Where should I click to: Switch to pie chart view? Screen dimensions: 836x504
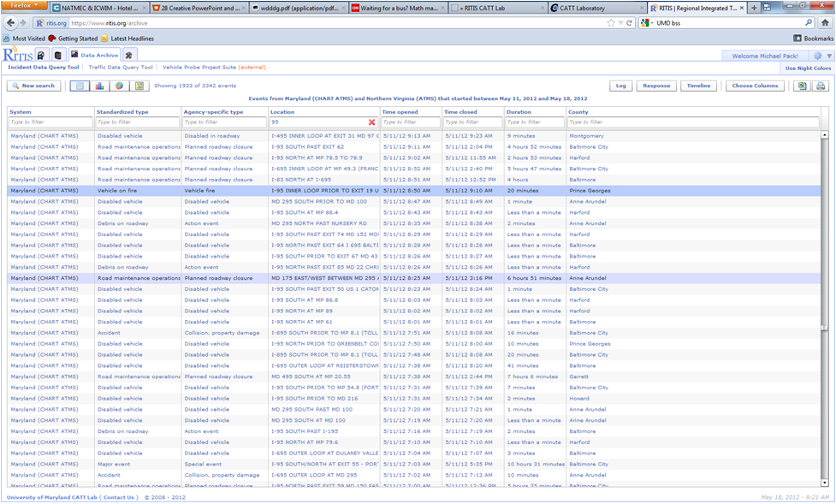tap(119, 86)
